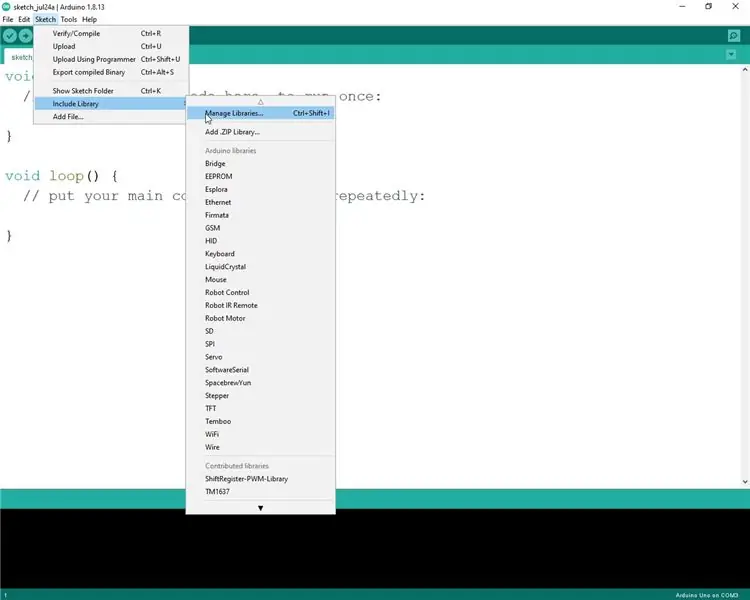This screenshot has width=750, height=600.
Task: Include the Firmata library
Action: click(260, 215)
